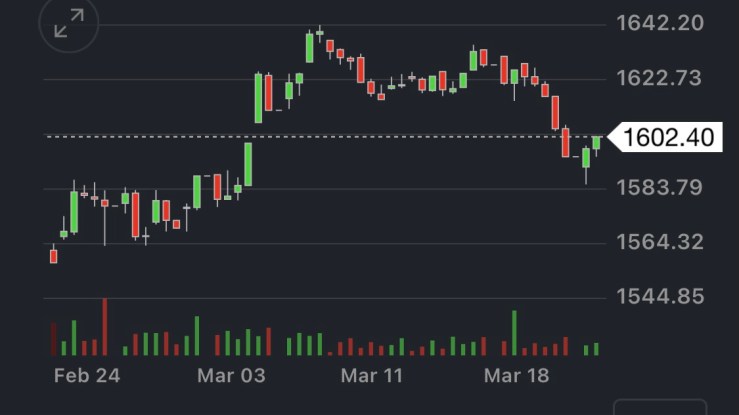Viewport: 739px width, 415px height.
Task: Click the tallest red volume bar
Action: tap(105, 327)
